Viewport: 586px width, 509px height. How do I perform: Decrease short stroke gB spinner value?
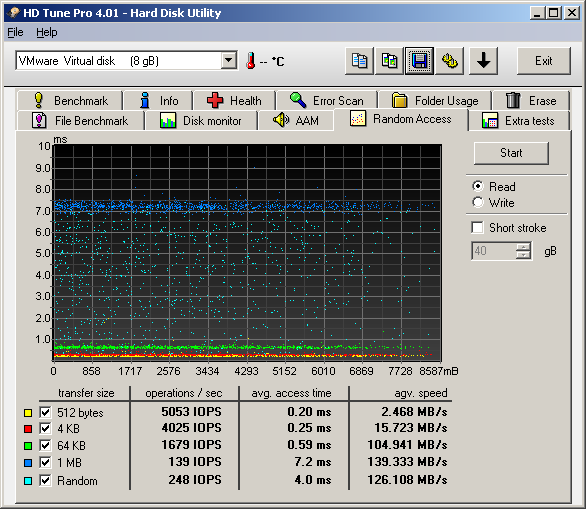pos(523,255)
